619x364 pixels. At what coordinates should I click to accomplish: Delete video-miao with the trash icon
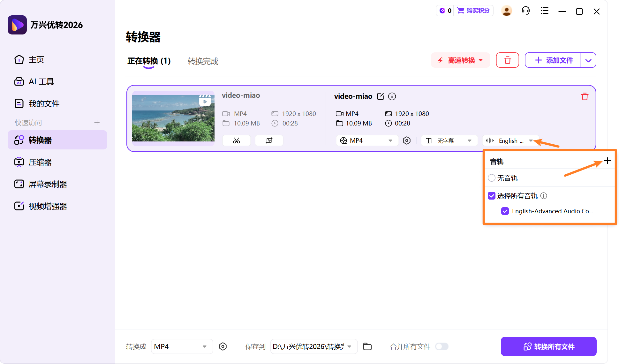585,96
